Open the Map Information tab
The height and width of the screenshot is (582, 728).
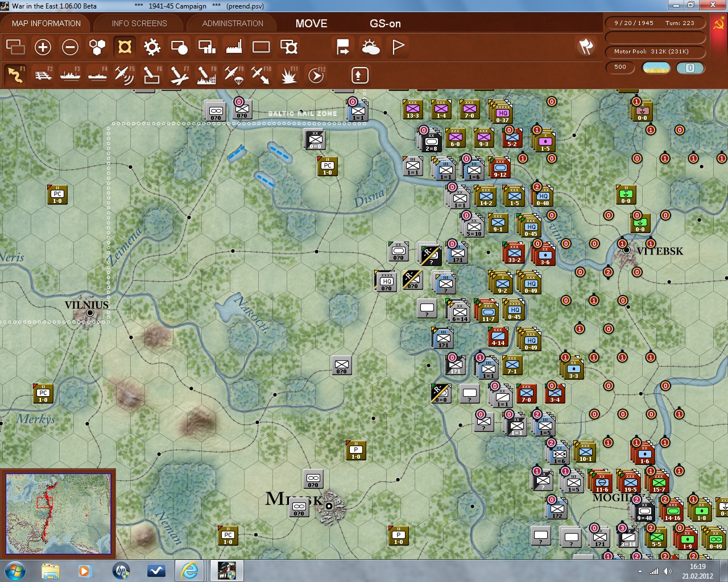click(x=46, y=23)
